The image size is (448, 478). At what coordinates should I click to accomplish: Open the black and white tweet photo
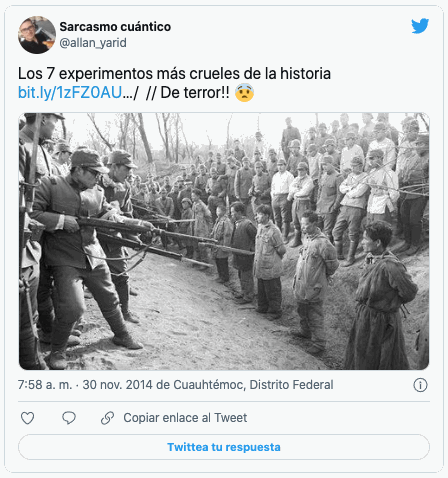click(x=224, y=241)
